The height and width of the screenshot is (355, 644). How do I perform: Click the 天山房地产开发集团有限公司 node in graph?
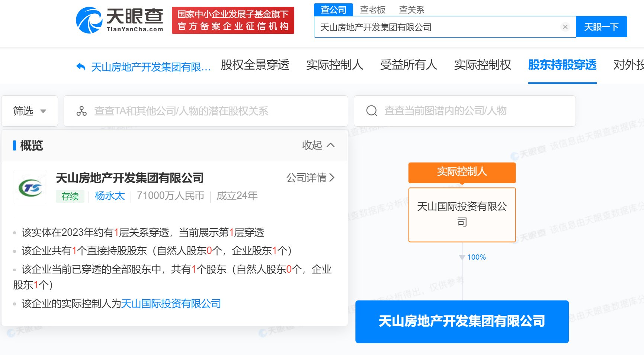[462, 321]
